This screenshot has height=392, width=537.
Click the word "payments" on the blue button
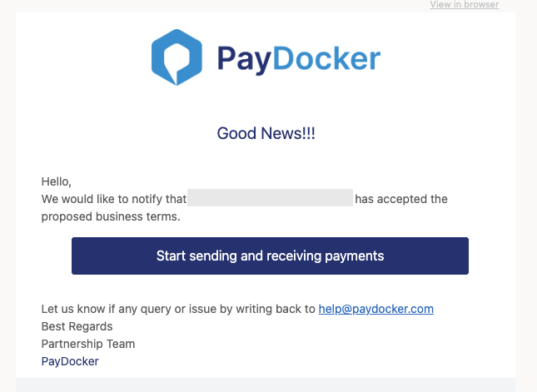point(354,256)
